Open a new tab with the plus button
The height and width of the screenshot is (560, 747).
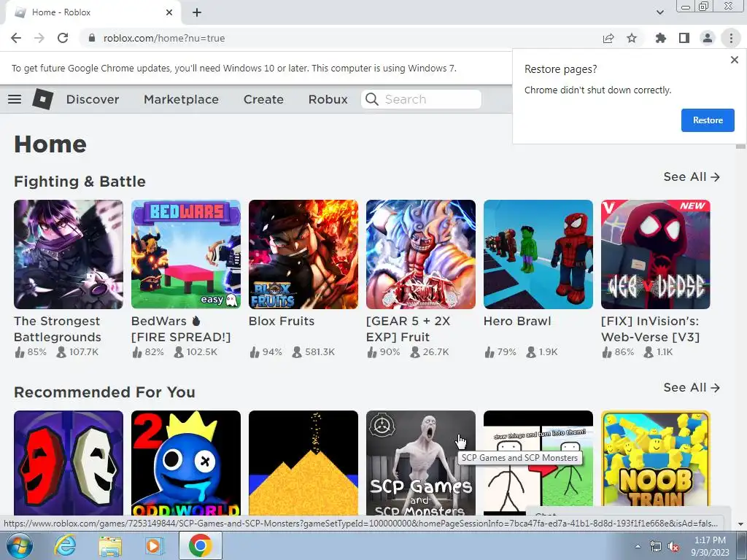(197, 12)
